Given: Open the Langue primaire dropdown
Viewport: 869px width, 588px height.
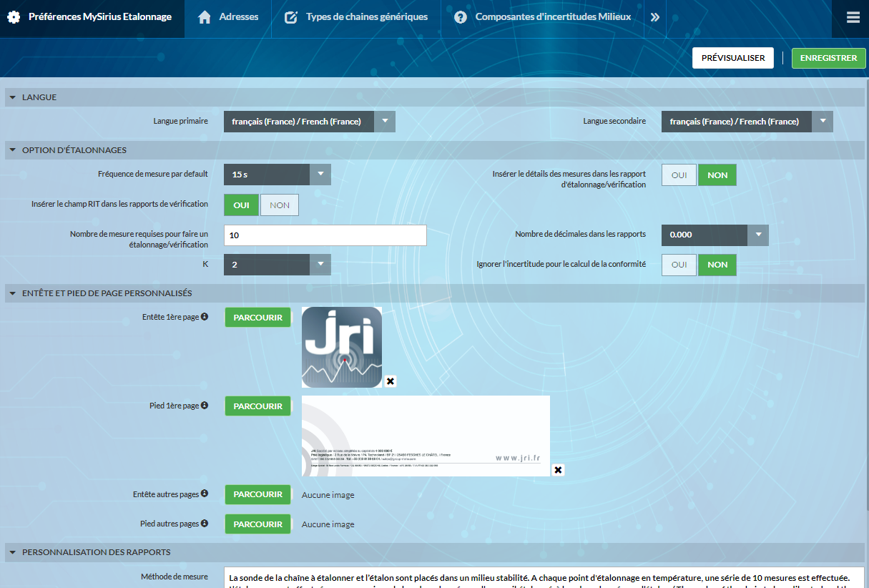Looking at the screenshot, I should click(x=310, y=122).
